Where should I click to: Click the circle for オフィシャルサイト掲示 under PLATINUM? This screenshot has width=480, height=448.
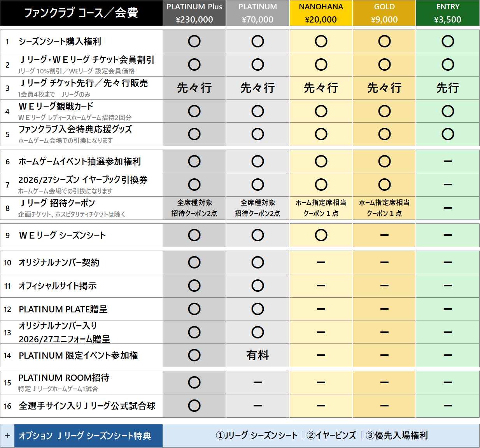(x=258, y=286)
